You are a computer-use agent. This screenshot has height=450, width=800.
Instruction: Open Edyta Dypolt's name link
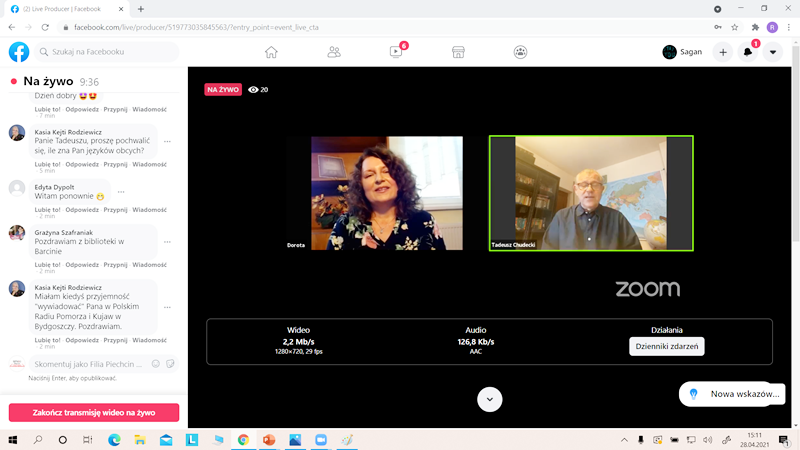click(54, 187)
